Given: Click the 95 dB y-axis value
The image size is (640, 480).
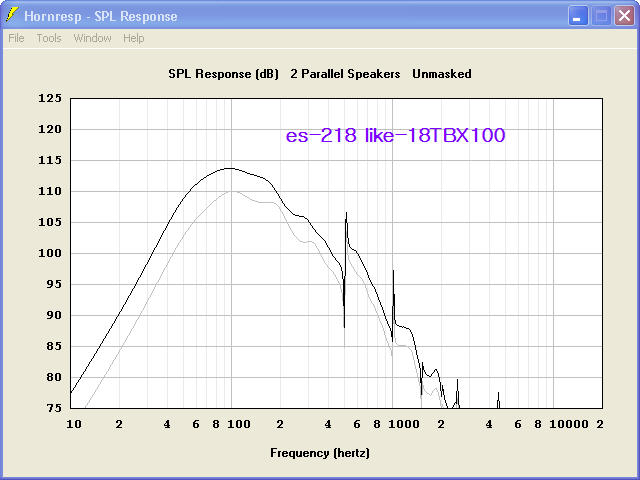Looking at the screenshot, I should [x=53, y=284].
